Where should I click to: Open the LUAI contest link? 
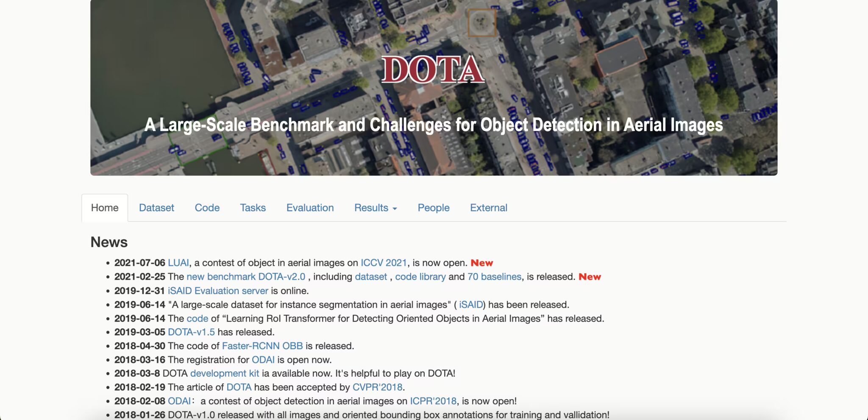[178, 262]
